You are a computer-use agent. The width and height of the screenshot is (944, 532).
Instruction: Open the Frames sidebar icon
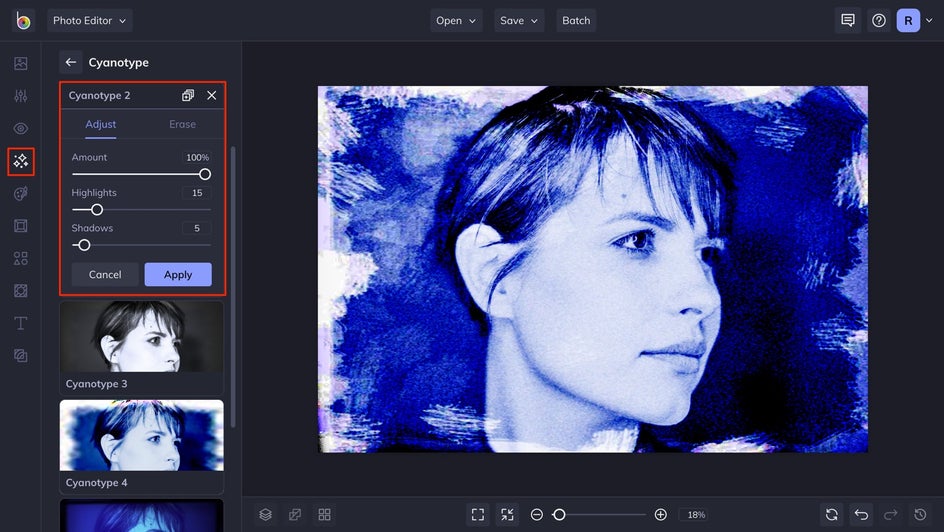click(20, 226)
